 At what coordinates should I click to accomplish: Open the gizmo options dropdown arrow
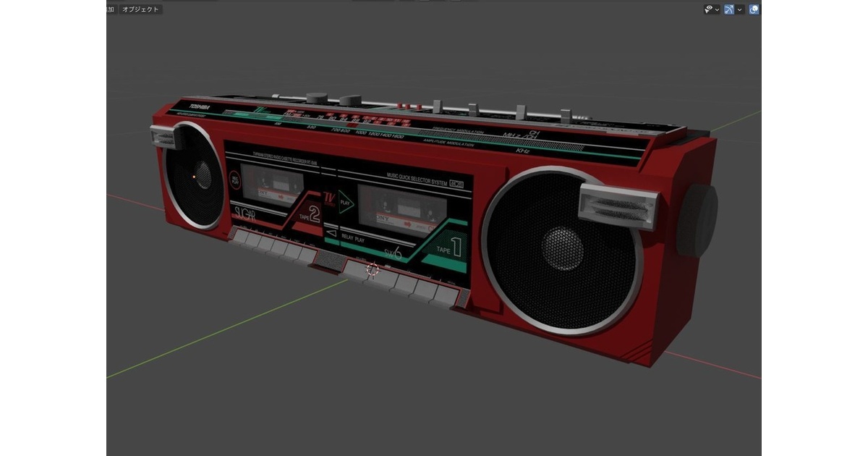pos(740,9)
